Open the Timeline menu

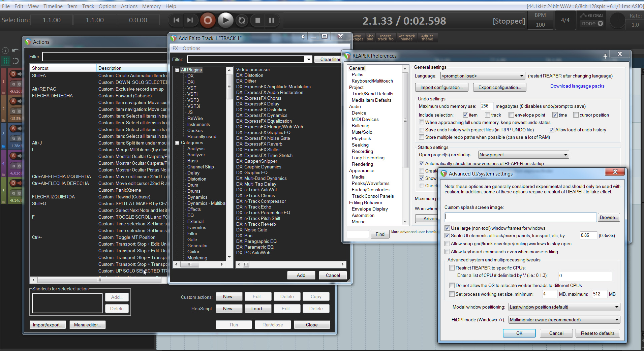coord(53,6)
